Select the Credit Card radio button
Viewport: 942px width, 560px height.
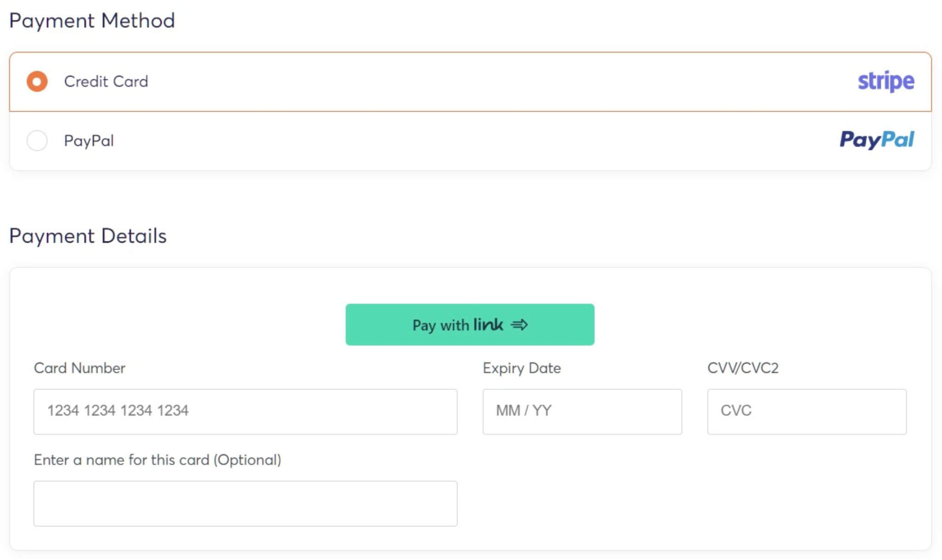click(x=37, y=82)
